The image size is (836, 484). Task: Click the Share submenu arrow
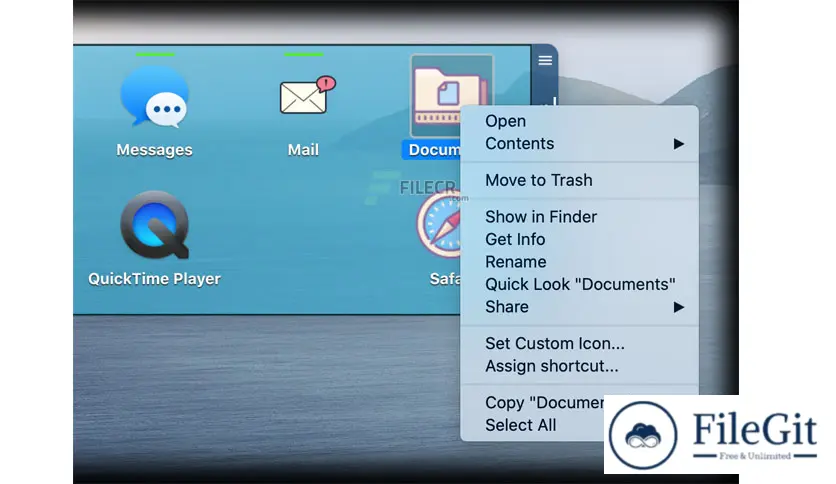click(x=678, y=307)
